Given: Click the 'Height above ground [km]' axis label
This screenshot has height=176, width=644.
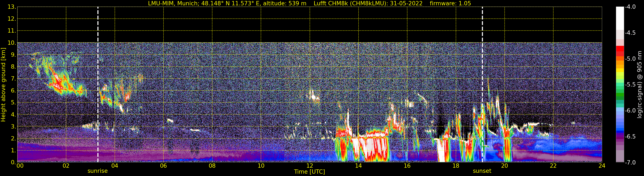Looking at the screenshot, I should click(3, 85).
